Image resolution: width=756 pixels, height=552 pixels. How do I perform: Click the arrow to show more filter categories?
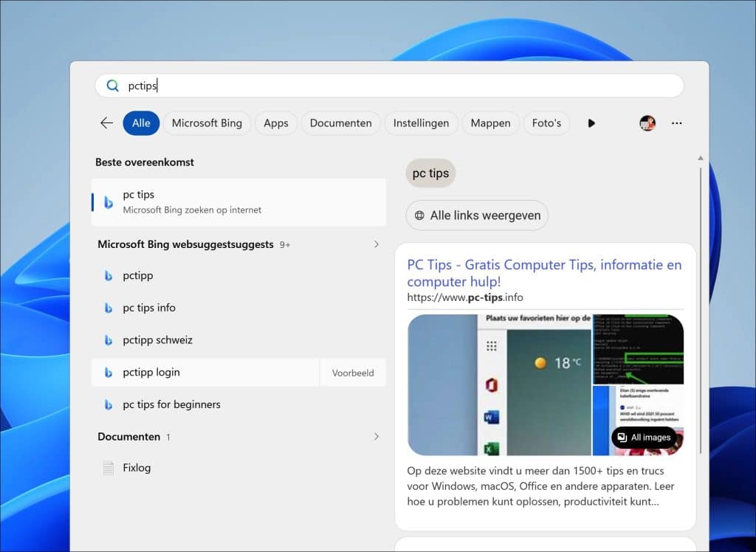[x=591, y=123]
